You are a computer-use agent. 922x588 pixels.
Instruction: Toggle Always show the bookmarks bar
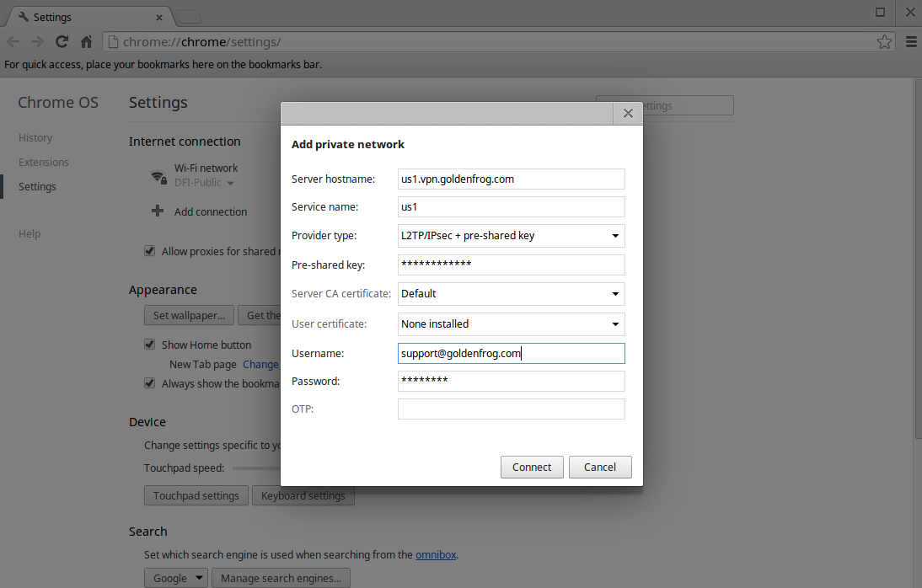pyautogui.click(x=150, y=383)
